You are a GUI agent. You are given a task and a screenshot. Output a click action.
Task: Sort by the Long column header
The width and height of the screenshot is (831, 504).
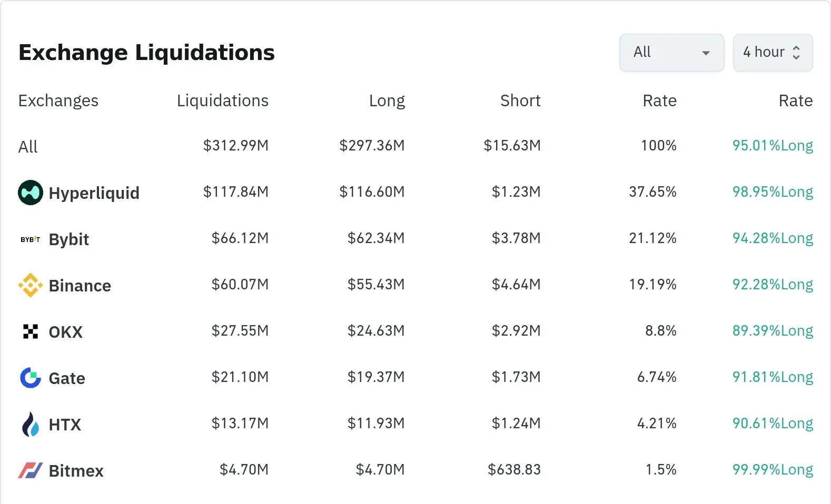pyautogui.click(x=387, y=100)
